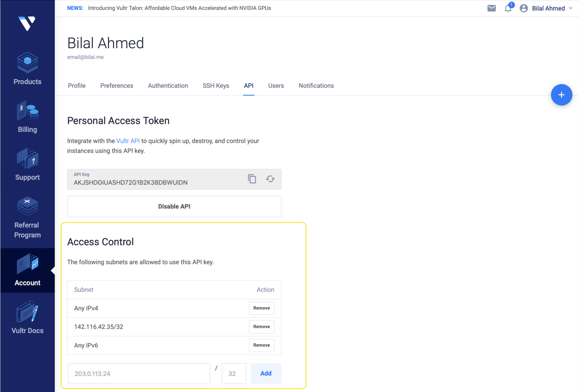Click the Any IPv4 row text
Viewport: 579px width, 392px height.
click(86, 308)
